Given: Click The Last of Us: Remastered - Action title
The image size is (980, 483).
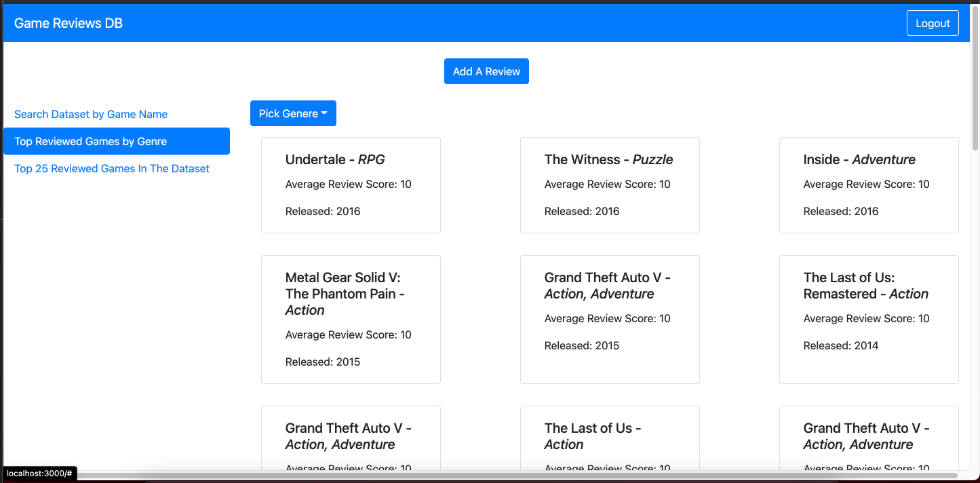Looking at the screenshot, I should click(866, 286).
